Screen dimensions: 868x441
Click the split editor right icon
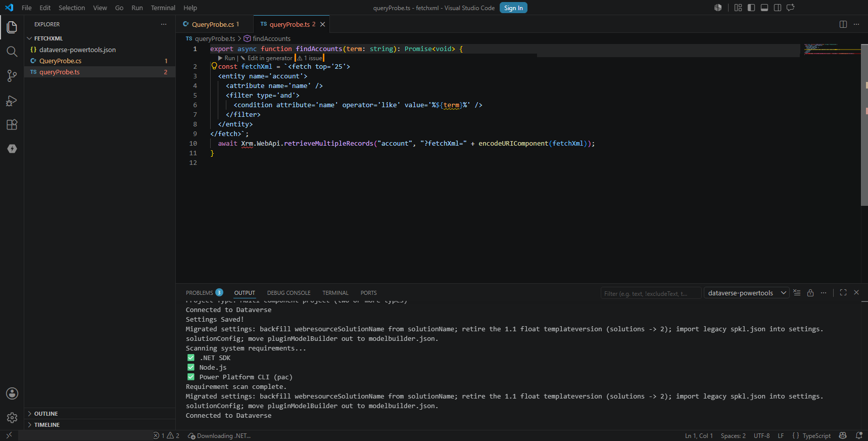[843, 24]
